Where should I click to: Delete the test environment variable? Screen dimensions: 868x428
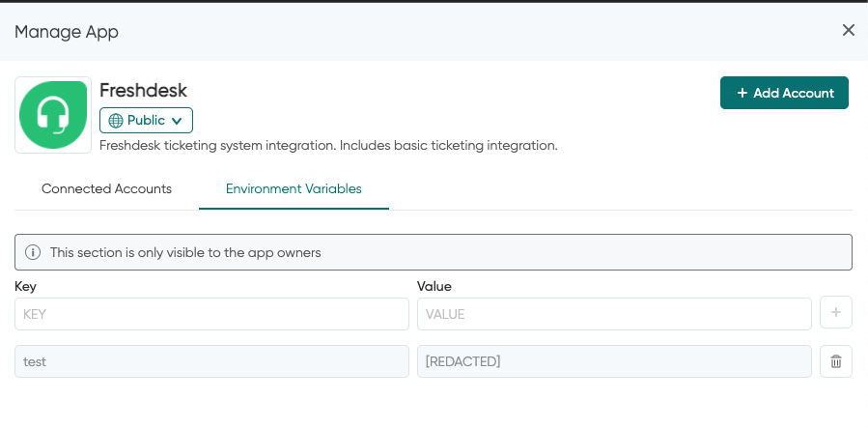click(835, 361)
